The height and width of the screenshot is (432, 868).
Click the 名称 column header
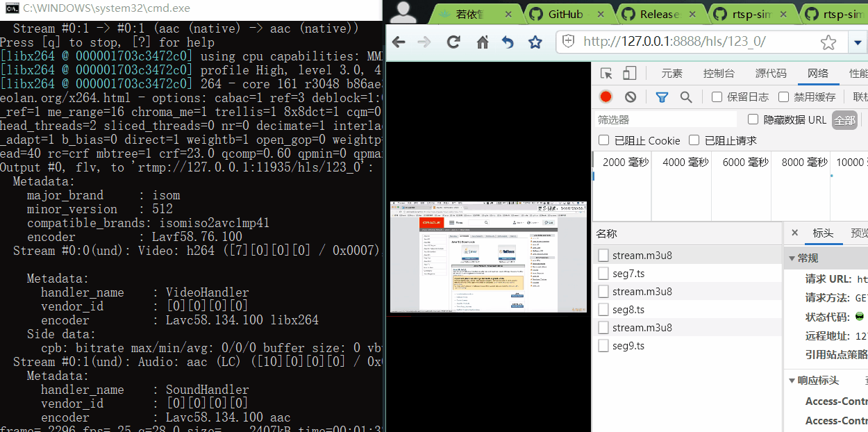coord(687,233)
